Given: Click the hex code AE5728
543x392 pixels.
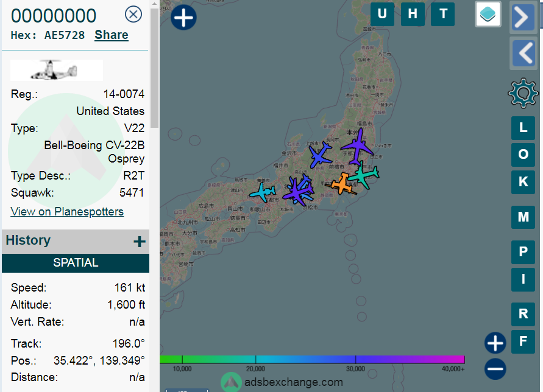Looking at the screenshot, I should 65,35.
